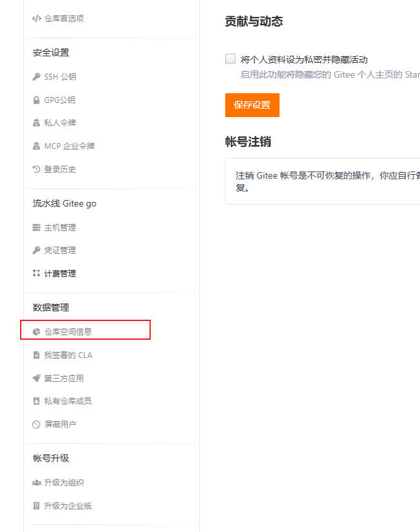Click the pie chart icon beside 仓库空间信息
The image size is (420, 532).
(x=36, y=332)
